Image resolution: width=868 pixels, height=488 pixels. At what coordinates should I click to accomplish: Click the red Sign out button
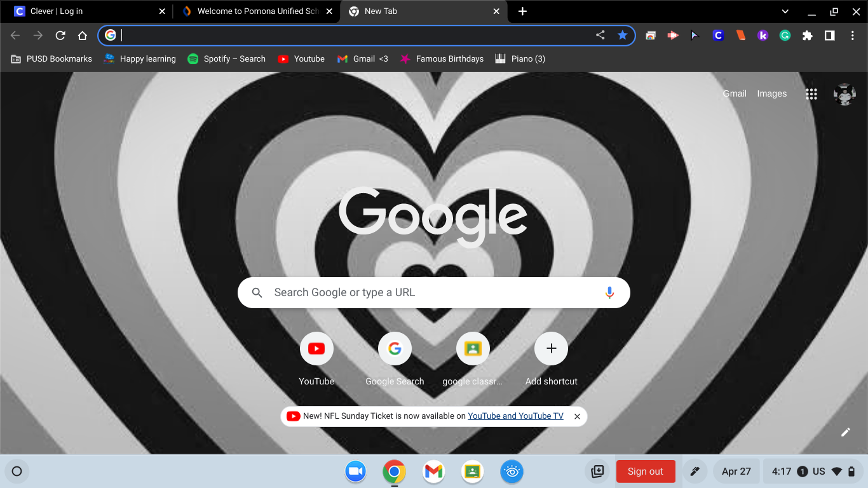646,471
